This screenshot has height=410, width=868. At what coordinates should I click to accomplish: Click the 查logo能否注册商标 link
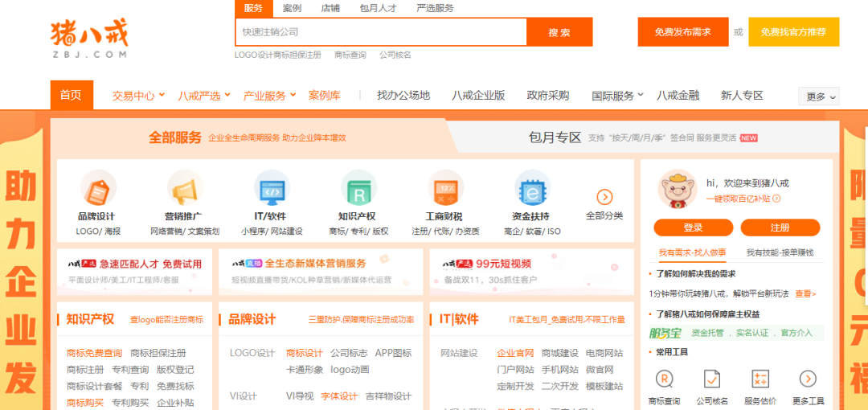[166, 320]
